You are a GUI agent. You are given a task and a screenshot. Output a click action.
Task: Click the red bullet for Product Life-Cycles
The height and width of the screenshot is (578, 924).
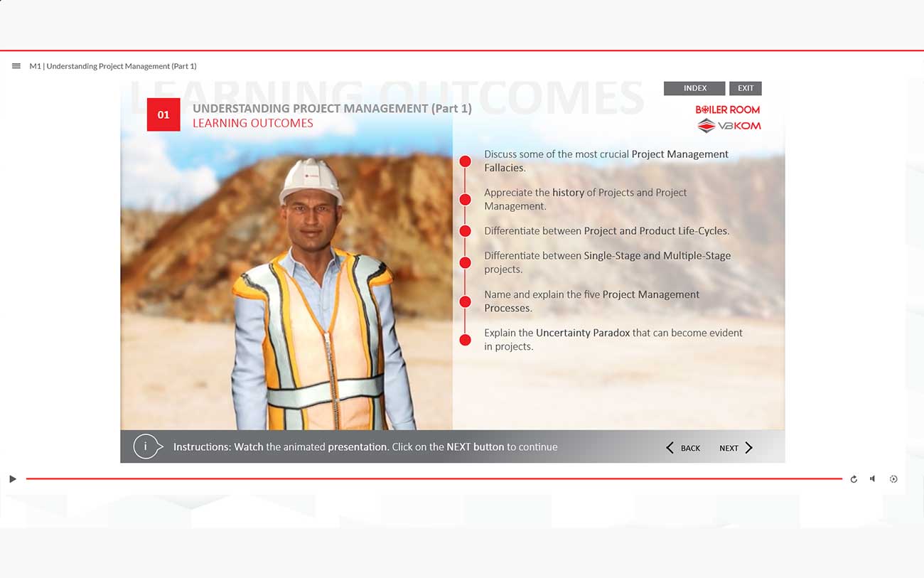[465, 231]
